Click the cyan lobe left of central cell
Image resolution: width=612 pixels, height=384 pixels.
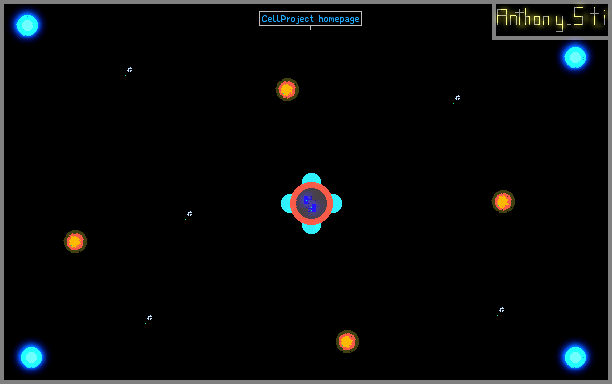(286, 203)
